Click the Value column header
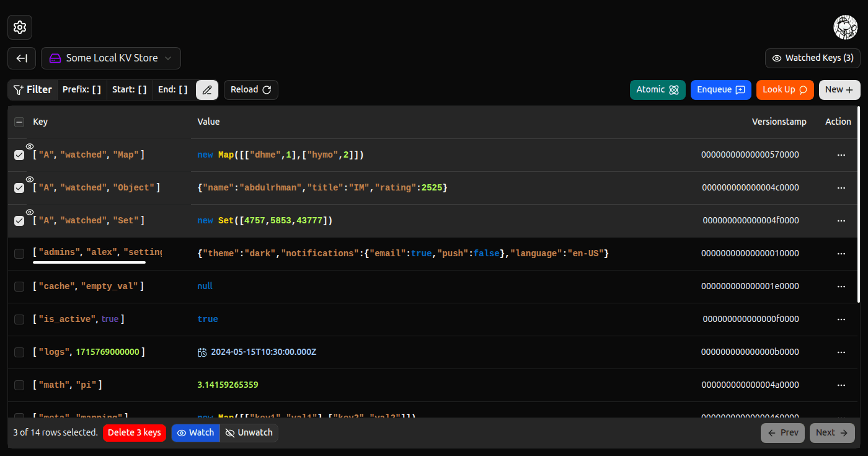868x456 pixels. (208, 122)
